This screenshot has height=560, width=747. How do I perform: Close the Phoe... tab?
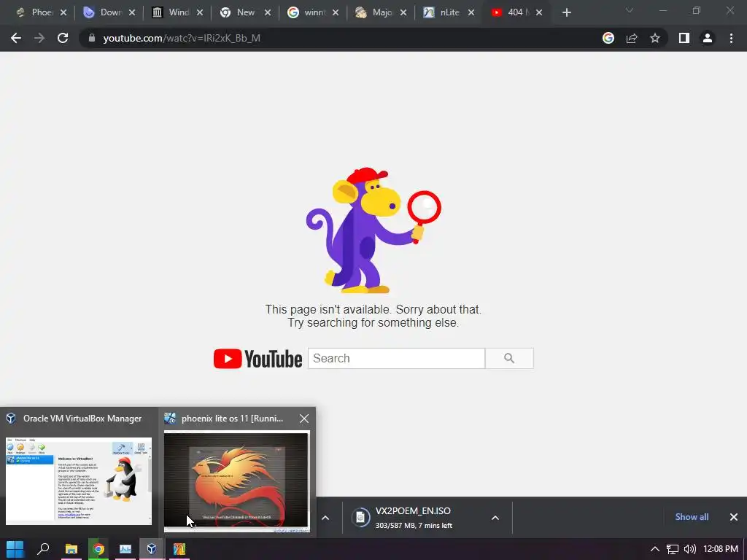pyautogui.click(x=63, y=13)
